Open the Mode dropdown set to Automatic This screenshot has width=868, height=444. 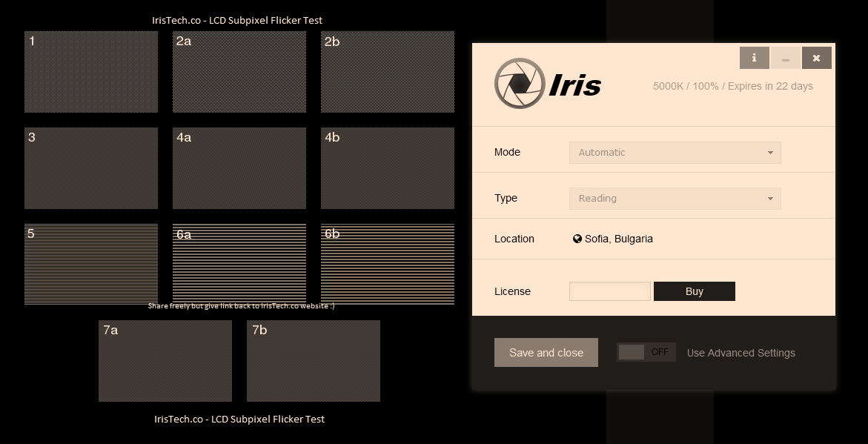coord(675,152)
